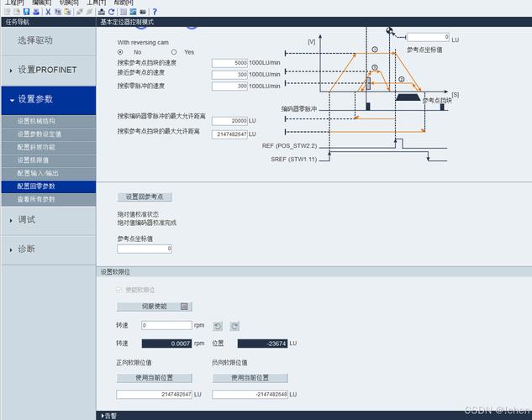Click the Paste toolbar icon
Image resolution: width=532 pixels, height=420 pixels.
point(67,12)
